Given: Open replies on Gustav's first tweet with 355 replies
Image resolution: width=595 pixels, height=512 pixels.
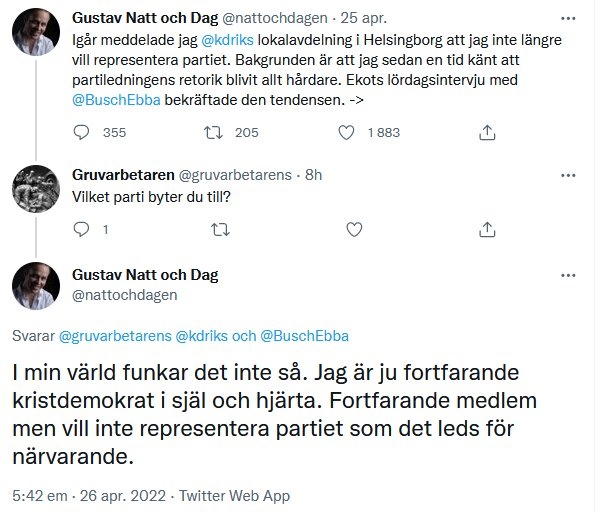Looking at the screenshot, I should 81,132.
